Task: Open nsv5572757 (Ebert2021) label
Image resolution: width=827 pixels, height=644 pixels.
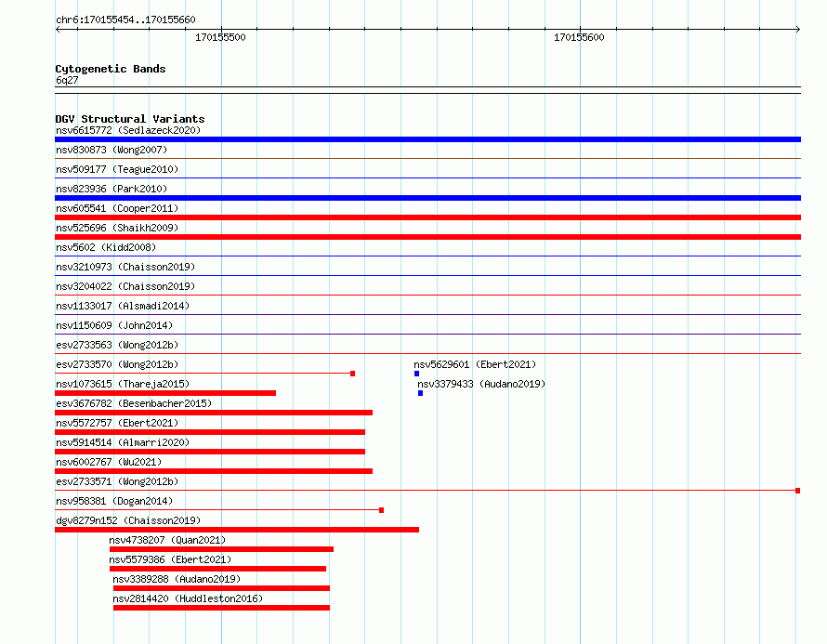Action: 117,423
